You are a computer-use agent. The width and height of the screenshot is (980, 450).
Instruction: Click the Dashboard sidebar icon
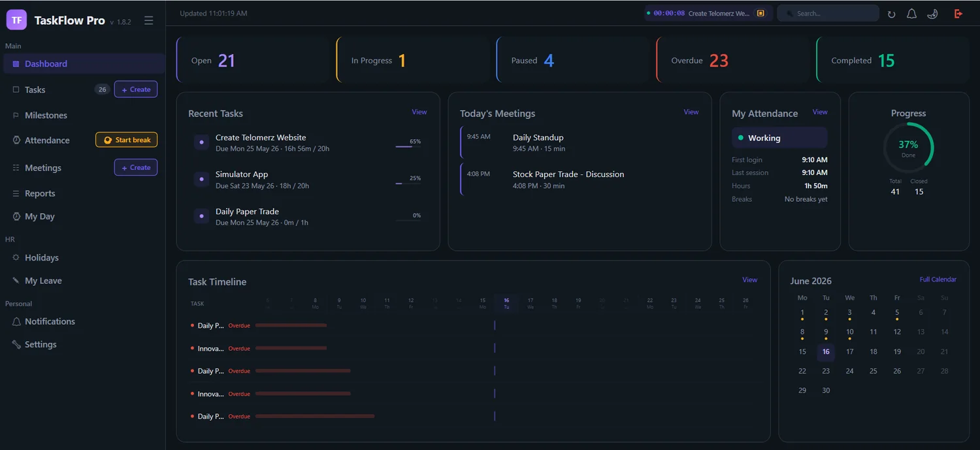point(16,63)
